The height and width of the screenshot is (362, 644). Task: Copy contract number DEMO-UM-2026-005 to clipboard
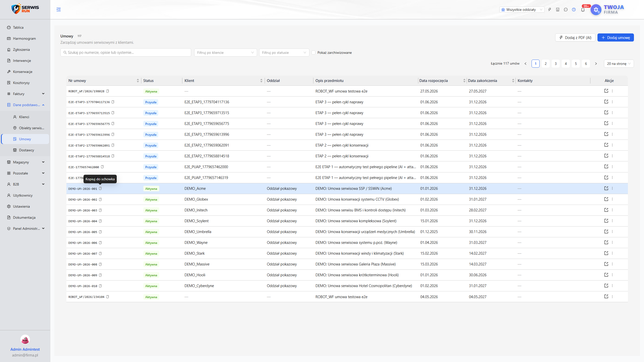click(x=100, y=232)
